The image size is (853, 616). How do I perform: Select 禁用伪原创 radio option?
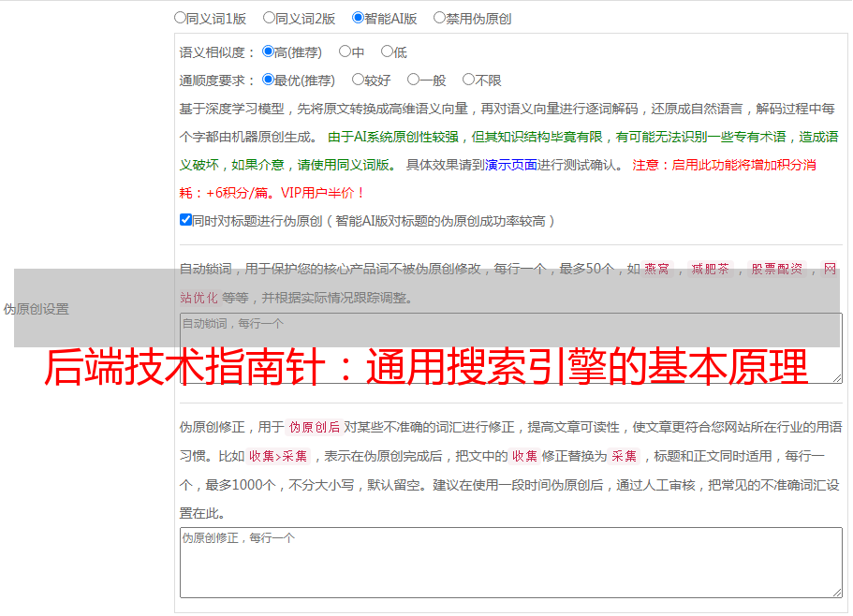[439, 18]
